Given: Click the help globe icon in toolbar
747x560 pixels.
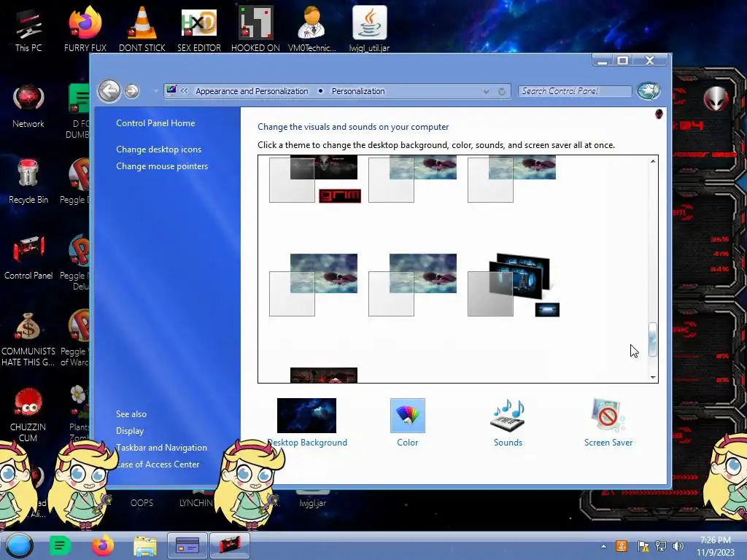Looking at the screenshot, I should 649,91.
